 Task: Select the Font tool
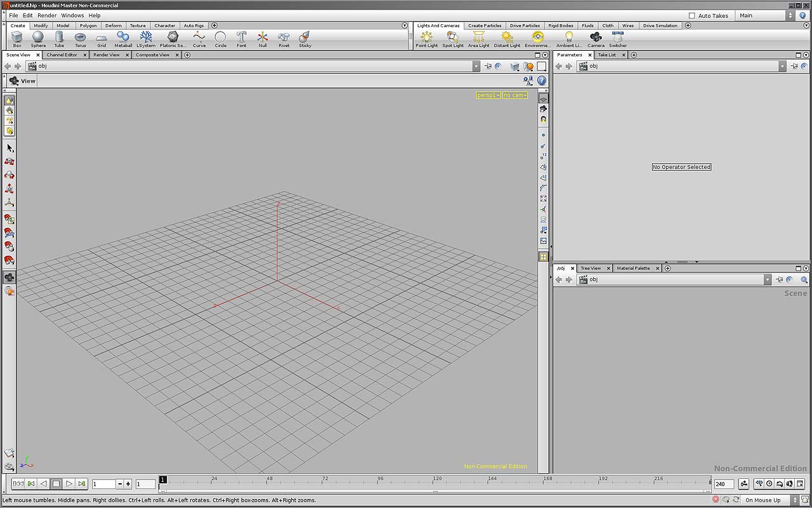coord(242,39)
